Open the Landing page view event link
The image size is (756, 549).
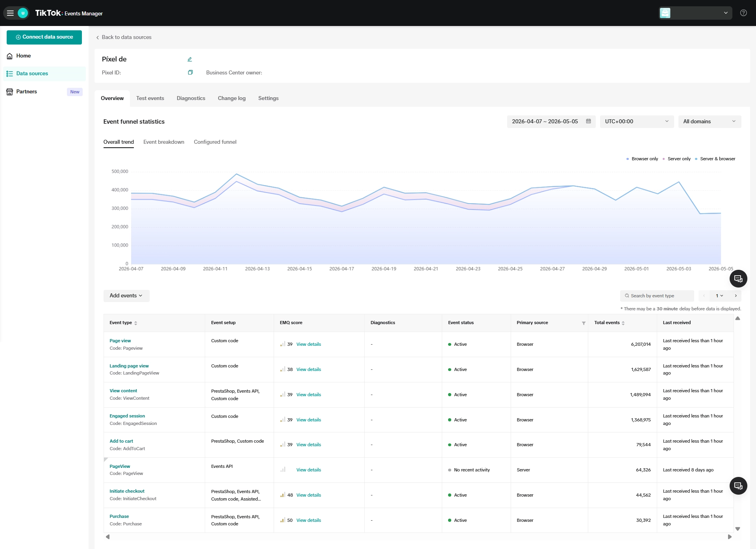[x=129, y=366]
